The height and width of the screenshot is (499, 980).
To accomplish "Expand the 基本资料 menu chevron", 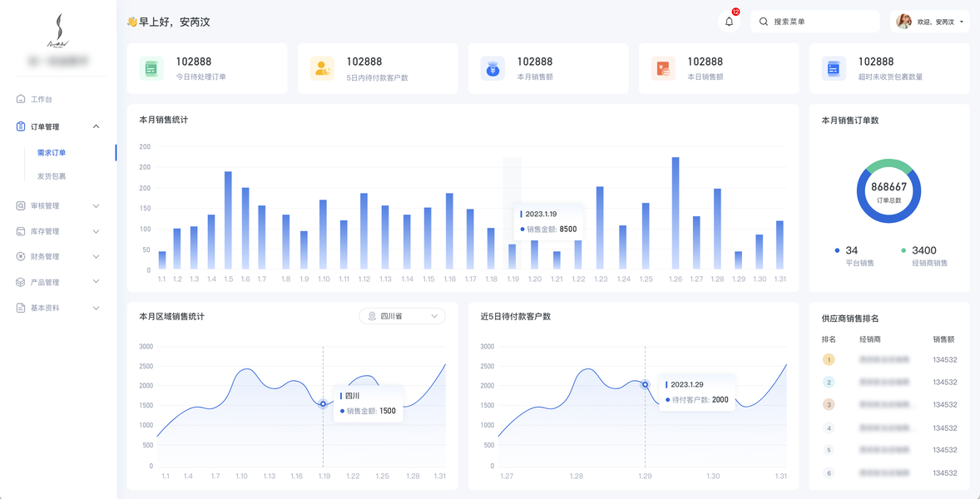I will (x=96, y=308).
